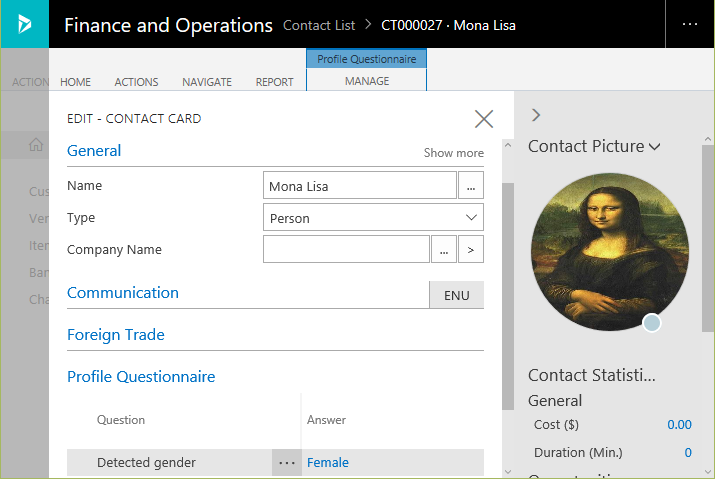The height and width of the screenshot is (479, 715).
Task: Click the dialog's vertical scrollbar thumb
Action: coord(508,296)
